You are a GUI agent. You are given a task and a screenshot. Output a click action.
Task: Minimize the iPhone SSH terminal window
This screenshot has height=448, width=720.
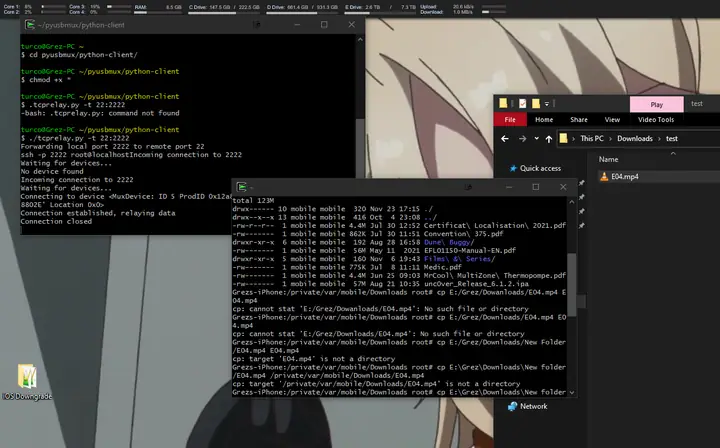[x=509, y=187]
